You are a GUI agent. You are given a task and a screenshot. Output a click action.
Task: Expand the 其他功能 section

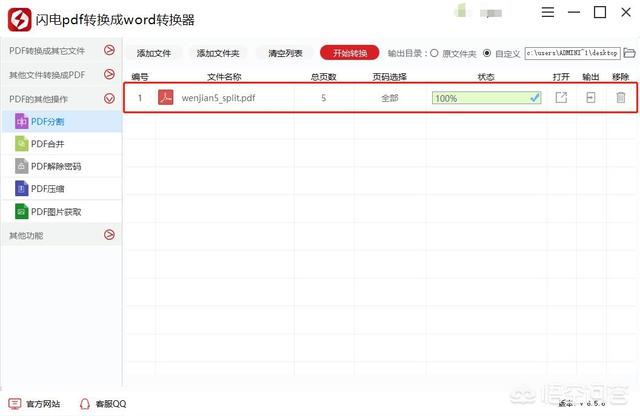[109, 235]
